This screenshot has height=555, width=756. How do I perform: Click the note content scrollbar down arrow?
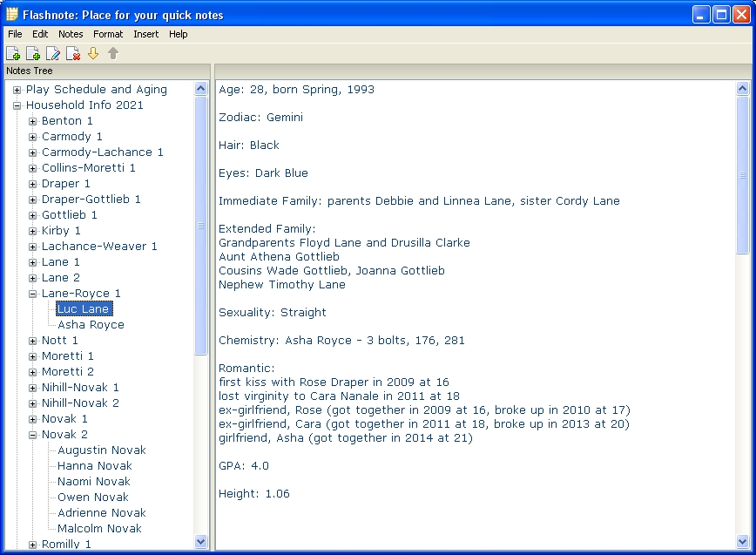[742, 542]
